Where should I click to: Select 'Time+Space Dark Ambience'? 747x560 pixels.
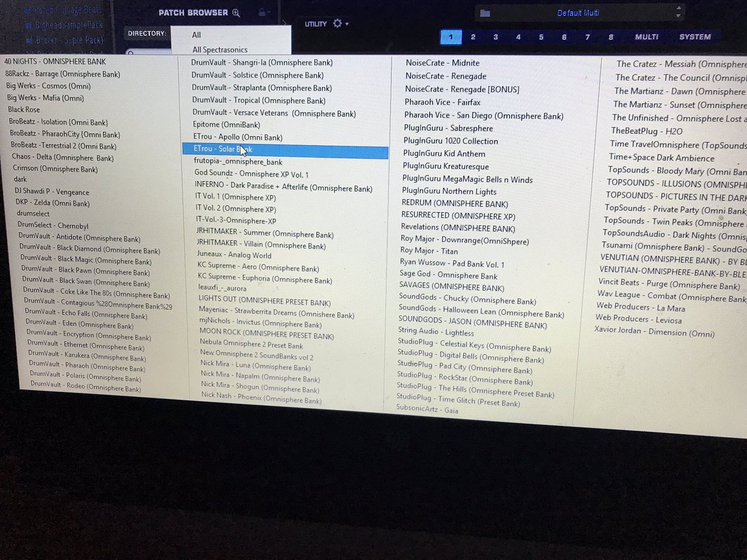[x=662, y=158]
